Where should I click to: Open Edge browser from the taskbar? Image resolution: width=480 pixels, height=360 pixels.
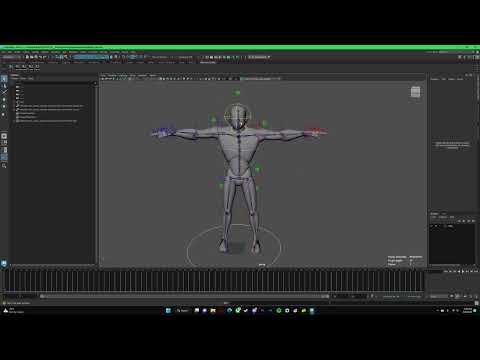point(229,310)
